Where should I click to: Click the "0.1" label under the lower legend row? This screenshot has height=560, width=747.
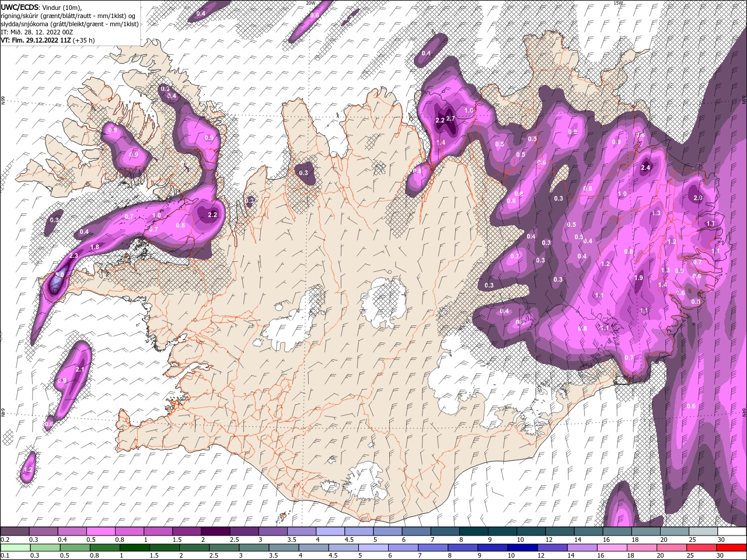tap(5, 556)
